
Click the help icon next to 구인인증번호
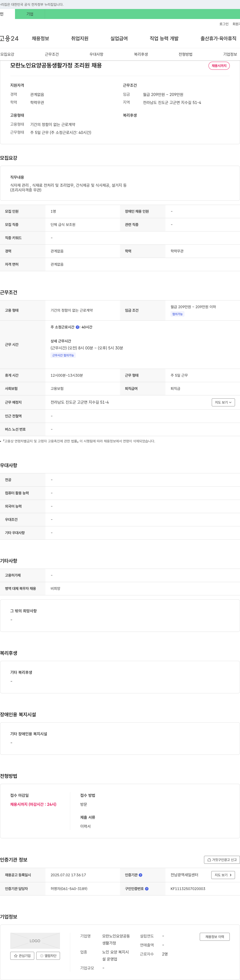[147, 889]
